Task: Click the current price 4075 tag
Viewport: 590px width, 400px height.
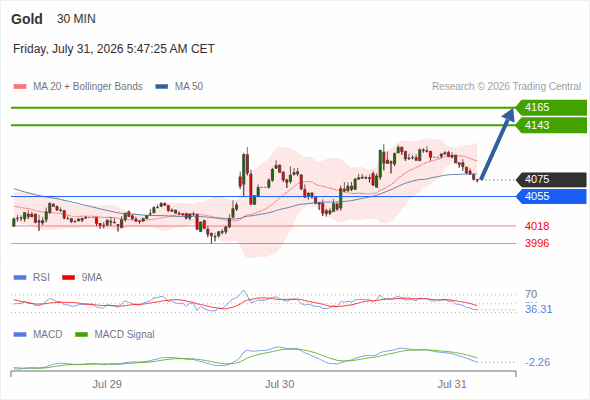Action: (x=551, y=179)
